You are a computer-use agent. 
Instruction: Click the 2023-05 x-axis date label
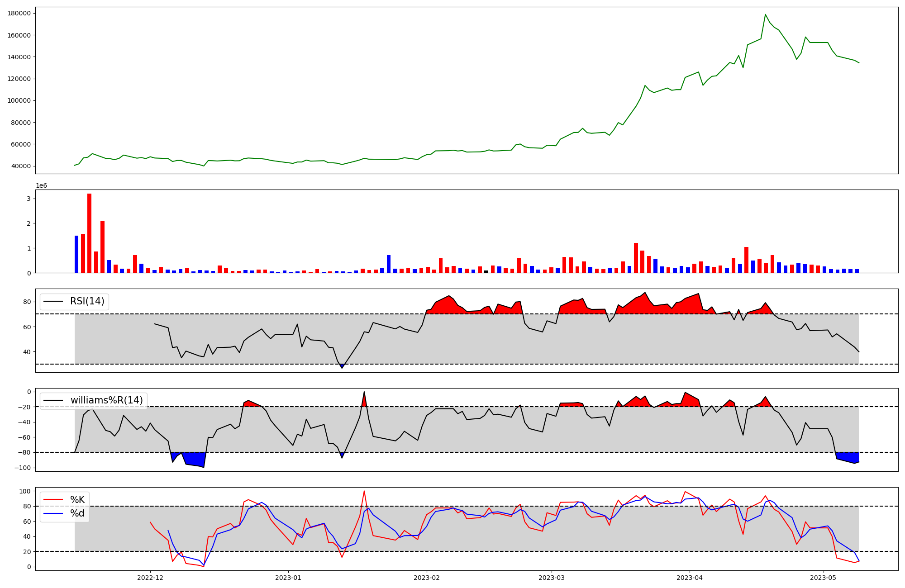(x=823, y=578)
